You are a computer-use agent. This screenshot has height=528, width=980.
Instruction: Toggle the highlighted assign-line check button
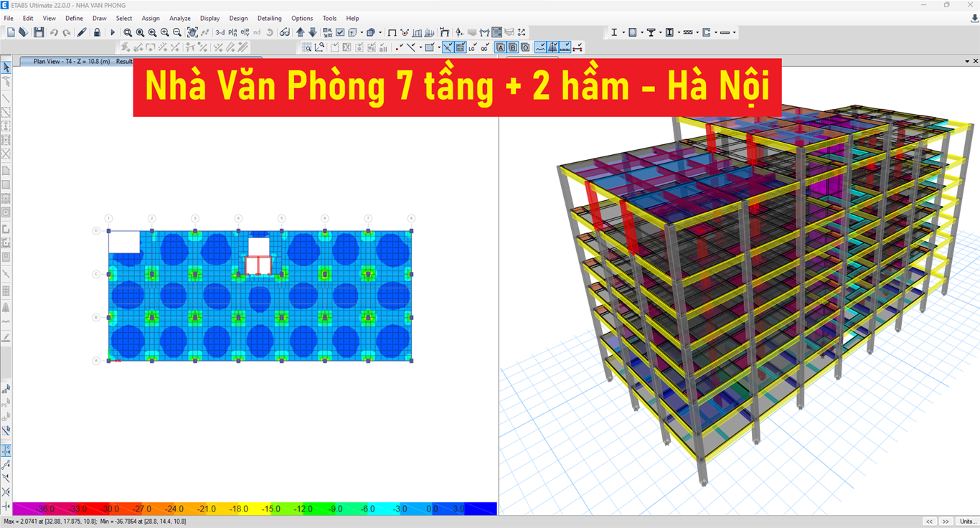(448, 47)
